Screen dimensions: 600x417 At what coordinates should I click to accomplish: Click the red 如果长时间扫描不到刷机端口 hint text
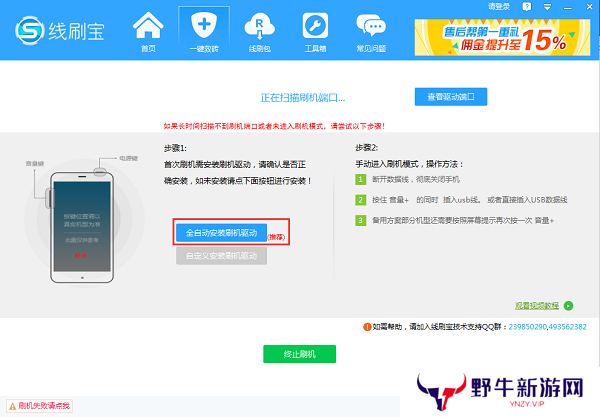274,126
